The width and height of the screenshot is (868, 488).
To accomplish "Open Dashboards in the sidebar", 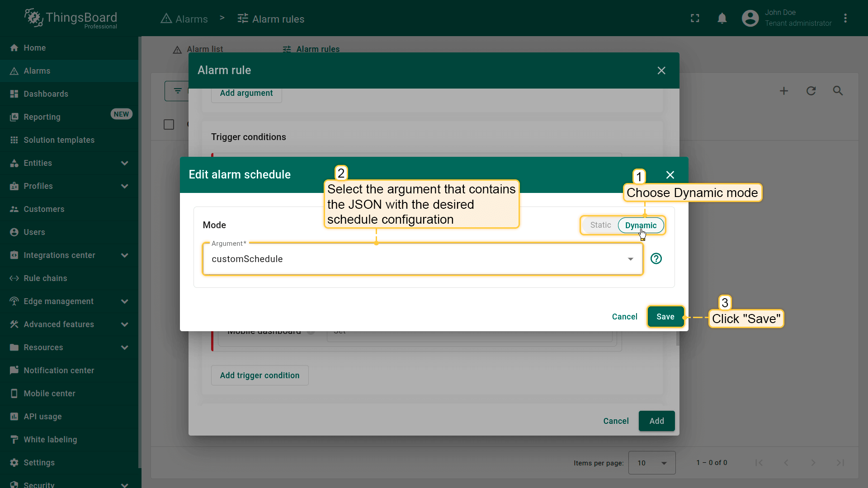I will 46,94.
